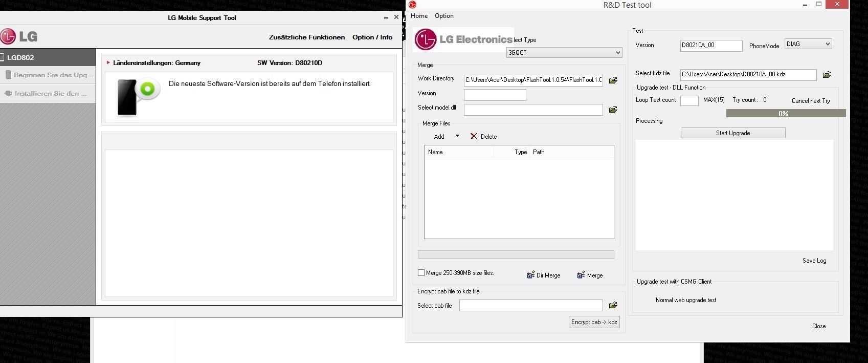Open the PhoneMode DIAG dropdown
The height and width of the screenshot is (363, 868).
[x=808, y=44]
